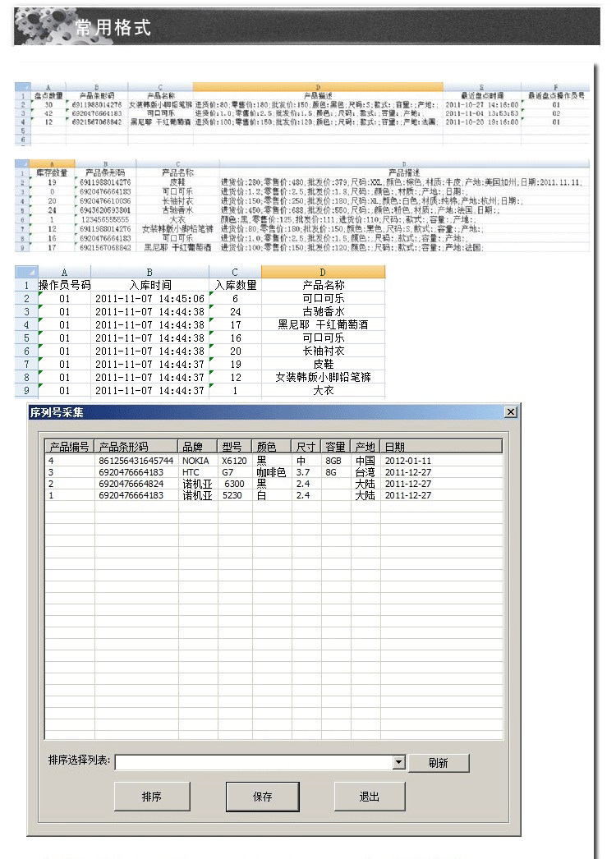The height and width of the screenshot is (859, 616).
Task: Click the select-all corner of third spreadsheet
Action: (x=26, y=272)
